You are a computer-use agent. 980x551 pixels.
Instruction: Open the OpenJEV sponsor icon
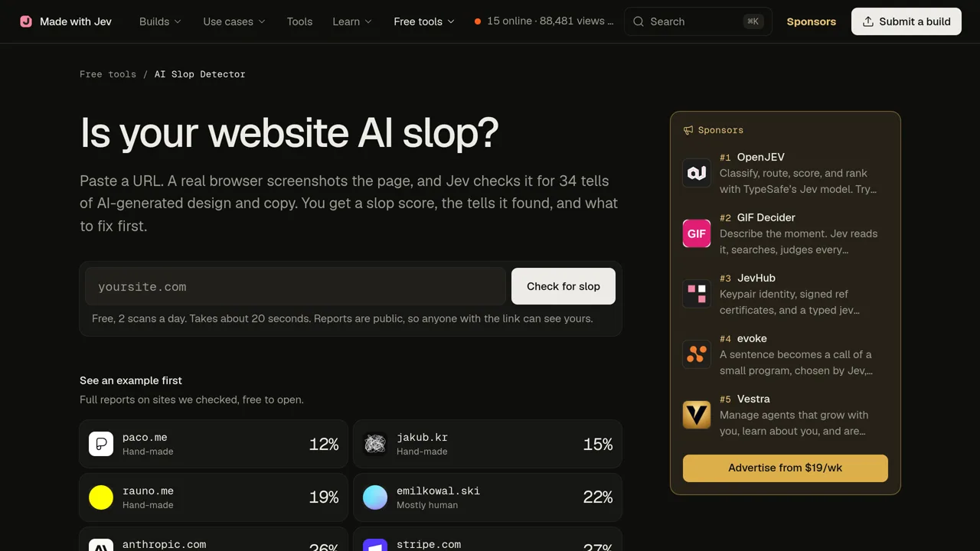(697, 173)
